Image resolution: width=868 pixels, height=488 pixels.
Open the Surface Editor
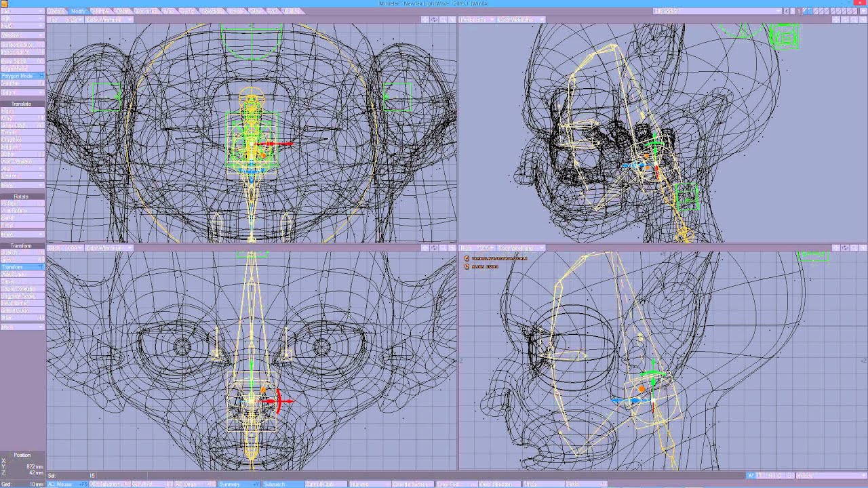(23, 45)
